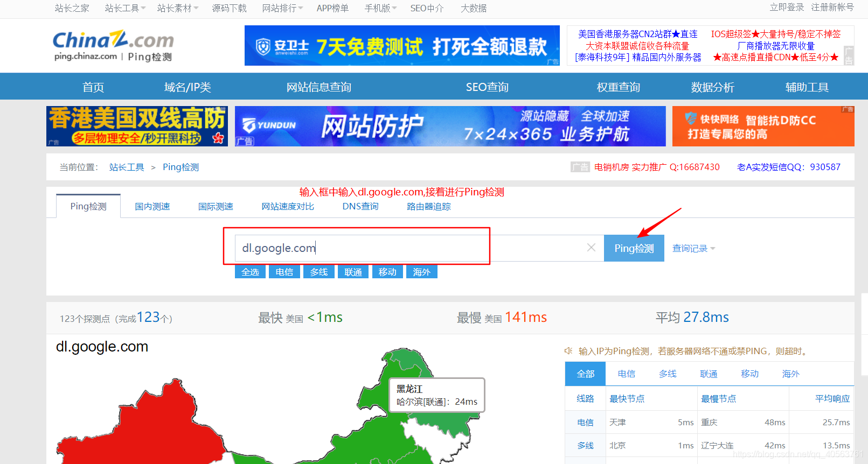
Task: Select the Ping检测 tab
Action: click(88, 206)
